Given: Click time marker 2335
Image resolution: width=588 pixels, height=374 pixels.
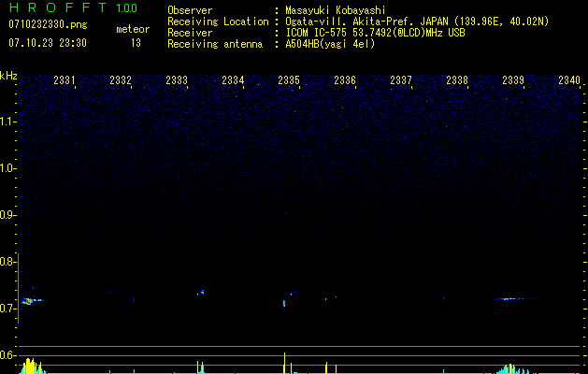Looking at the screenshot, I should click(289, 79).
